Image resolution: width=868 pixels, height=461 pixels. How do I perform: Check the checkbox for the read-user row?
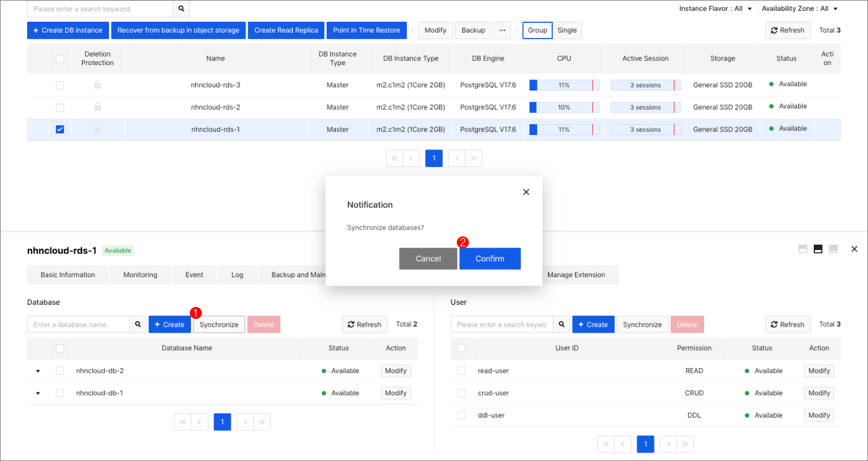461,371
